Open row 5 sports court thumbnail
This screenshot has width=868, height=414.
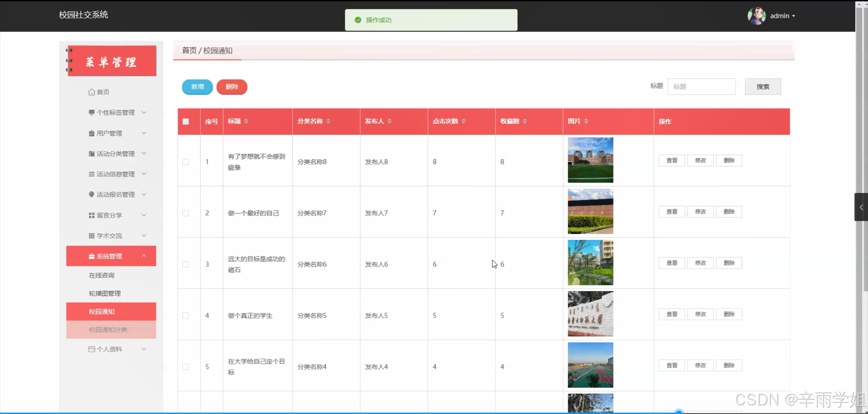tap(590, 365)
